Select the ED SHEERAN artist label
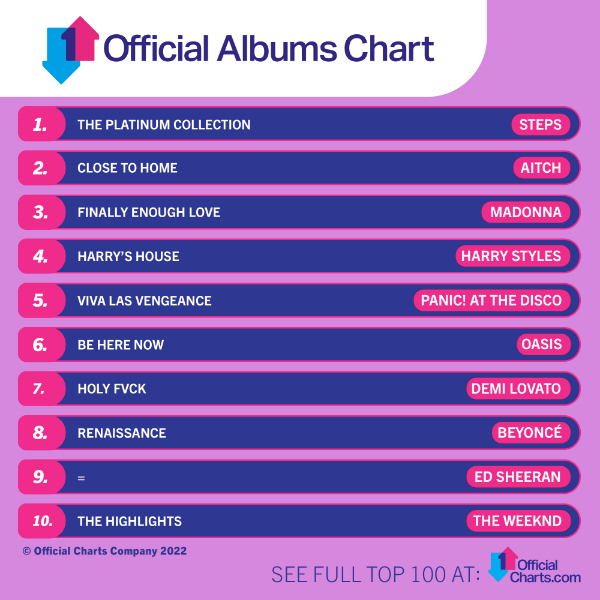 [518, 477]
